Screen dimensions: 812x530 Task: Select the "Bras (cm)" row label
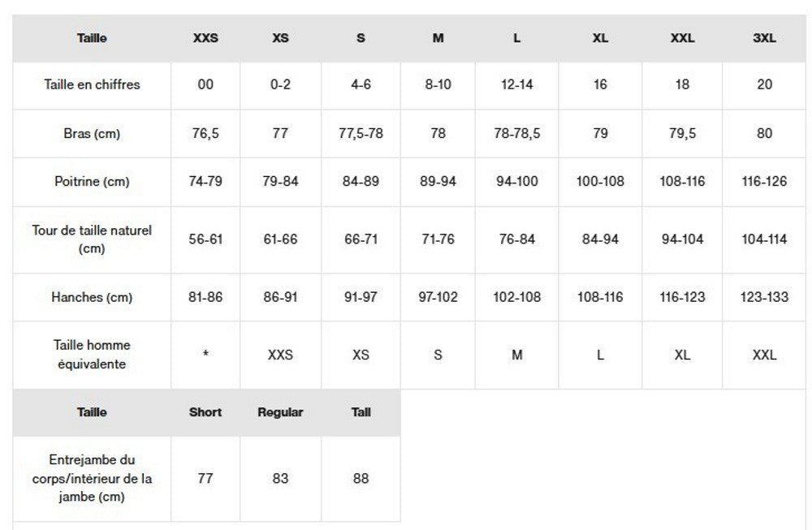(x=92, y=134)
